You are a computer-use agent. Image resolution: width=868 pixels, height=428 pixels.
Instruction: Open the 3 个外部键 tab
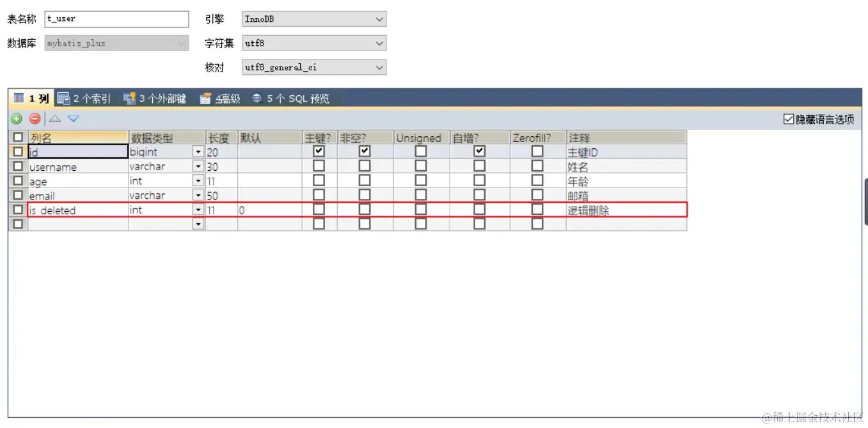pyautogui.click(x=155, y=99)
